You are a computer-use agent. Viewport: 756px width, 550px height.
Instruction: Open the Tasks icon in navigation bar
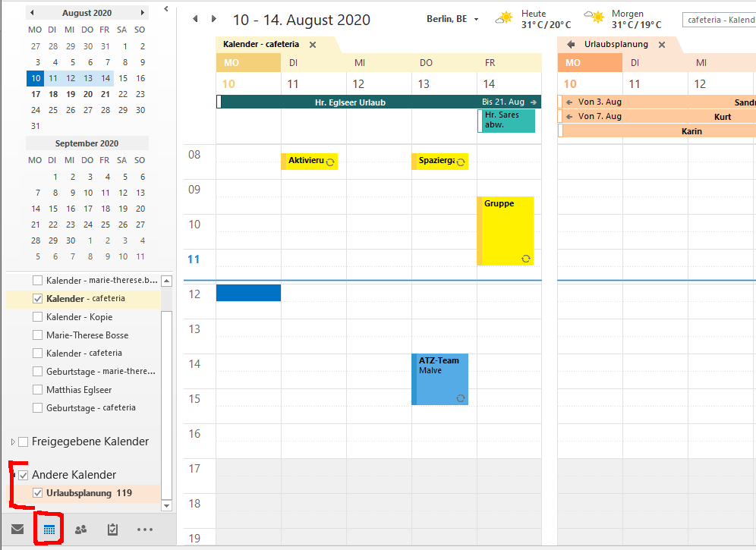point(112,530)
